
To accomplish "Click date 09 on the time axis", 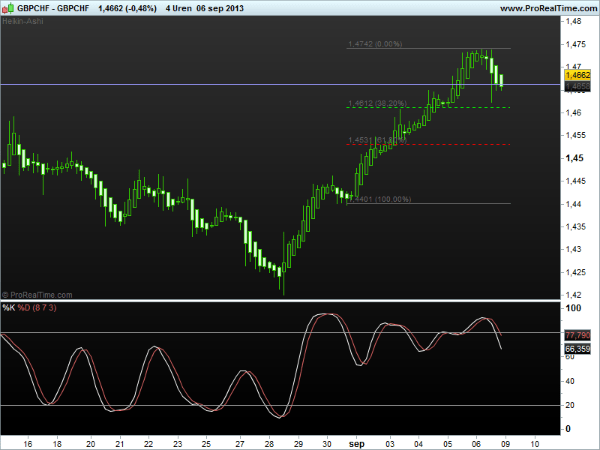I will 505,444.
